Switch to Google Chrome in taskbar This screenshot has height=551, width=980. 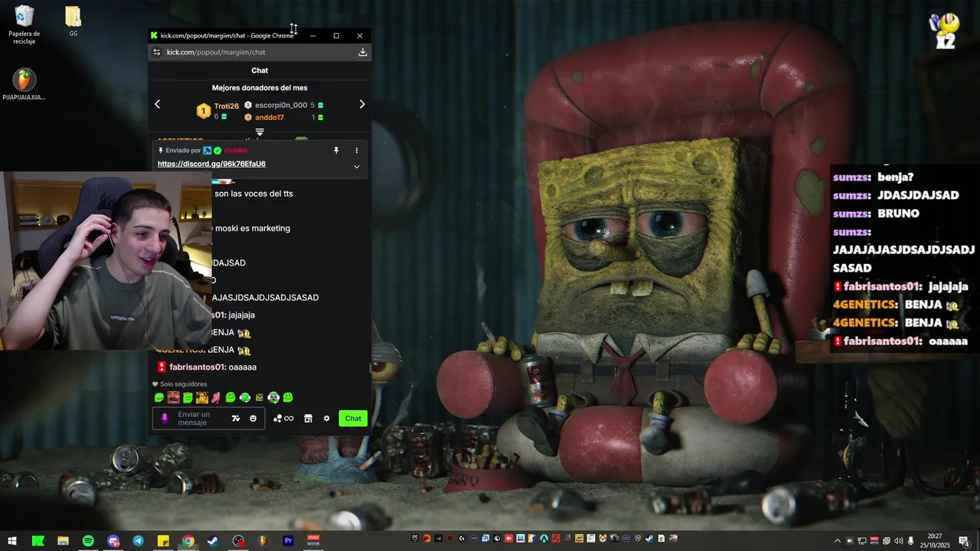[188, 541]
